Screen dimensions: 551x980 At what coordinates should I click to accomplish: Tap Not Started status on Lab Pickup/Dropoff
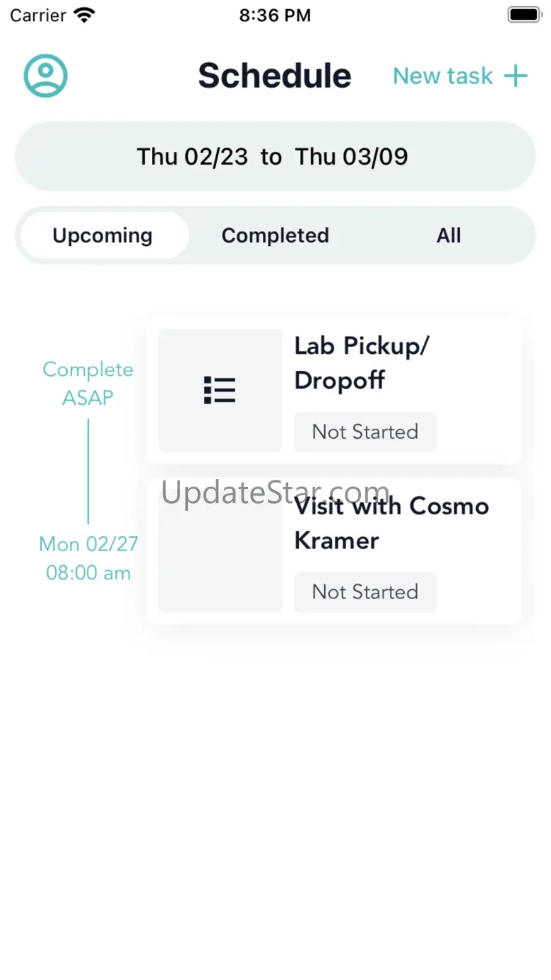pyautogui.click(x=365, y=432)
